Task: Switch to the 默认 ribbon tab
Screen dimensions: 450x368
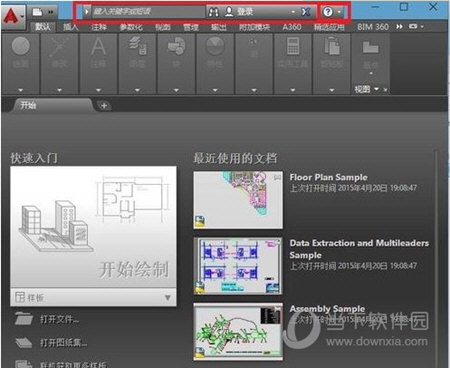Action: [43, 27]
